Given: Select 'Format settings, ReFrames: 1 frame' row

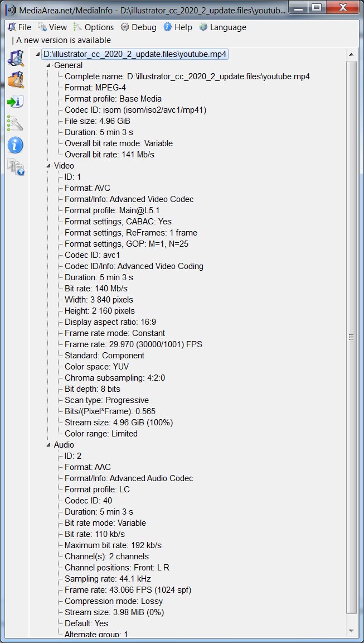Looking at the screenshot, I should (x=131, y=233).
